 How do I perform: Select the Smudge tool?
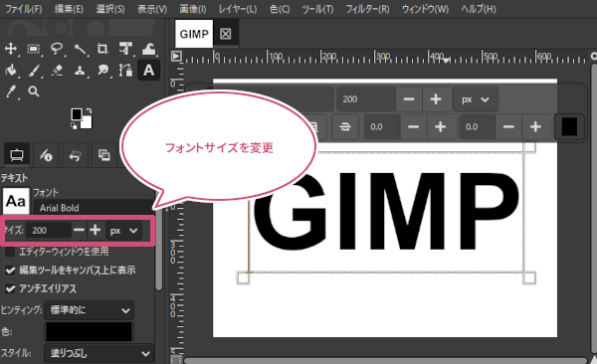click(102, 70)
